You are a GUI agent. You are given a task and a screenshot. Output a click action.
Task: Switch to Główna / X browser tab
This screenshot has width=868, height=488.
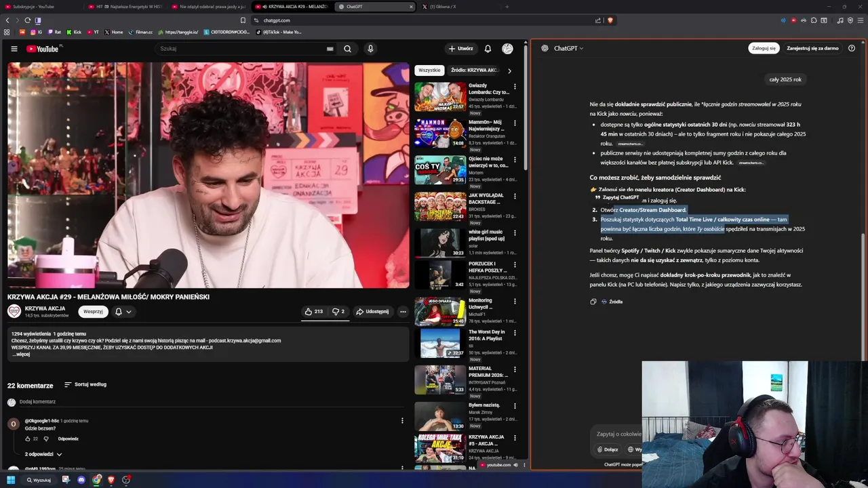(x=458, y=7)
